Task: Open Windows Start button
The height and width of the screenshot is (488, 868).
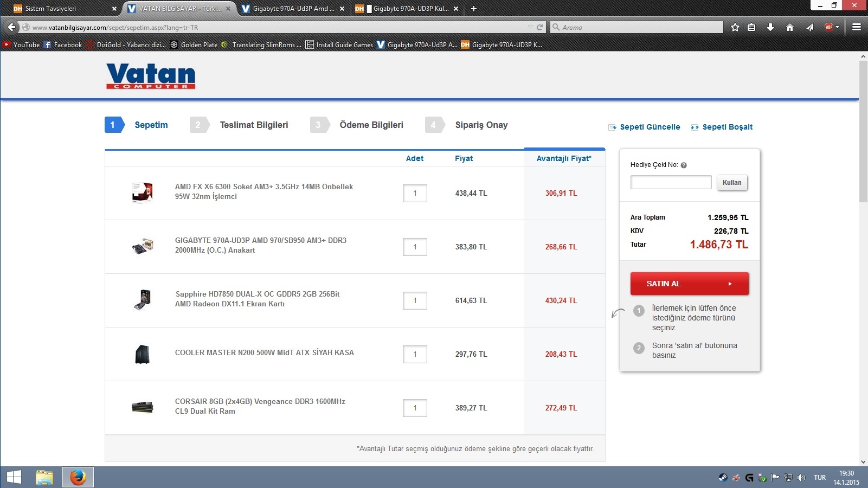Action: coord(14,477)
